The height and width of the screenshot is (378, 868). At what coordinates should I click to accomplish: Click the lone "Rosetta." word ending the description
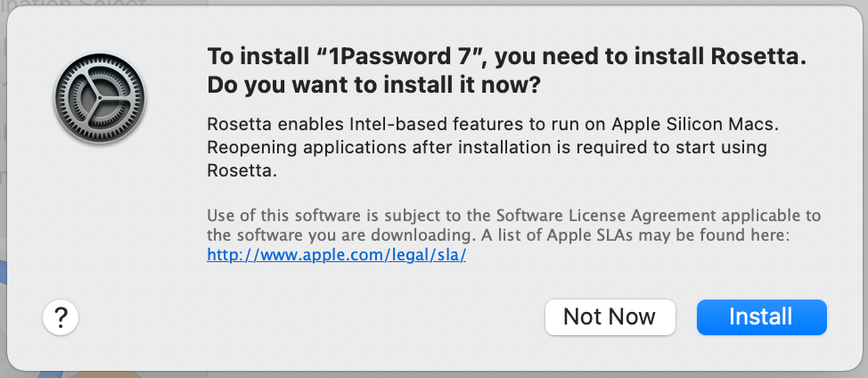(242, 171)
